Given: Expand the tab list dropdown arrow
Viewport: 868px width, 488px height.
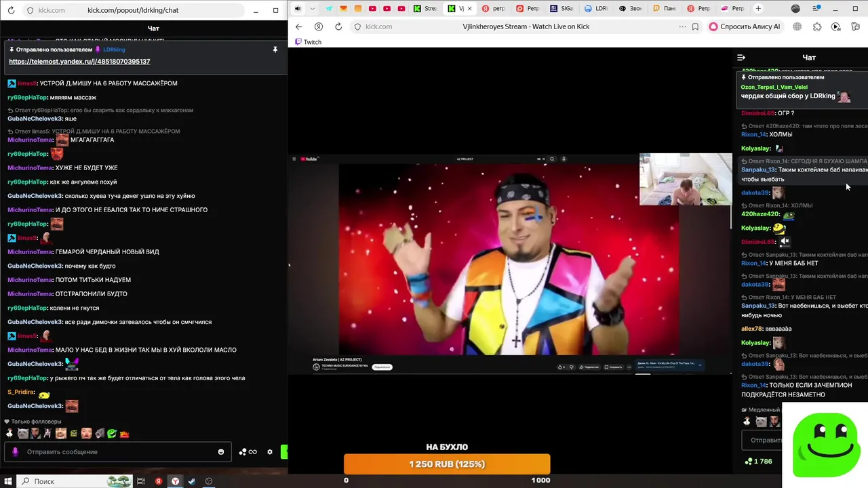Looking at the screenshot, I should click(x=314, y=9).
